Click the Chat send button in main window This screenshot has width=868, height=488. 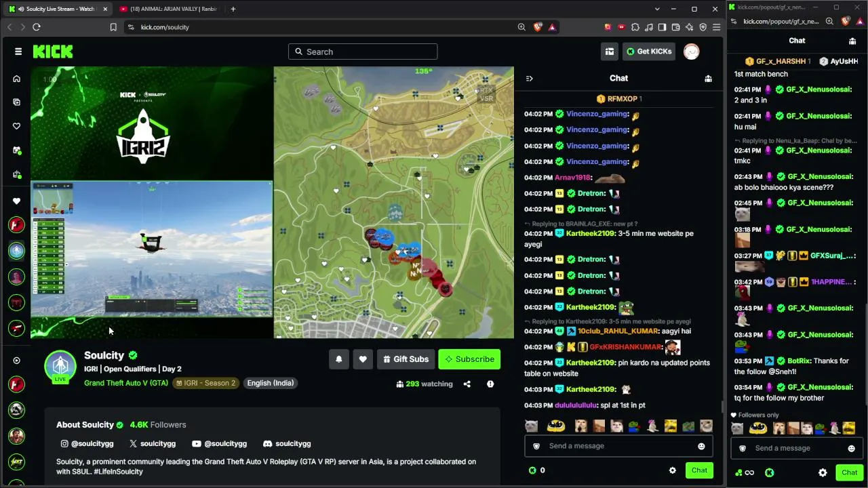699,470
